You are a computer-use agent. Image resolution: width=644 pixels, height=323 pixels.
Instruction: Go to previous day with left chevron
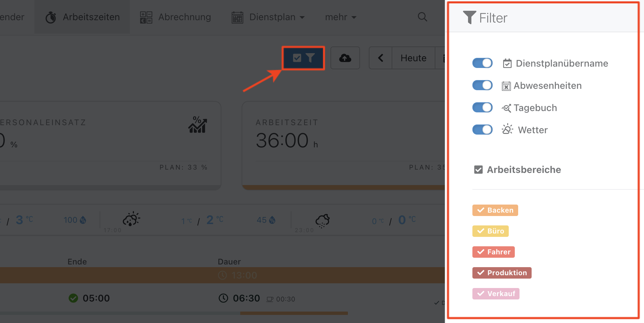[381, 58]
